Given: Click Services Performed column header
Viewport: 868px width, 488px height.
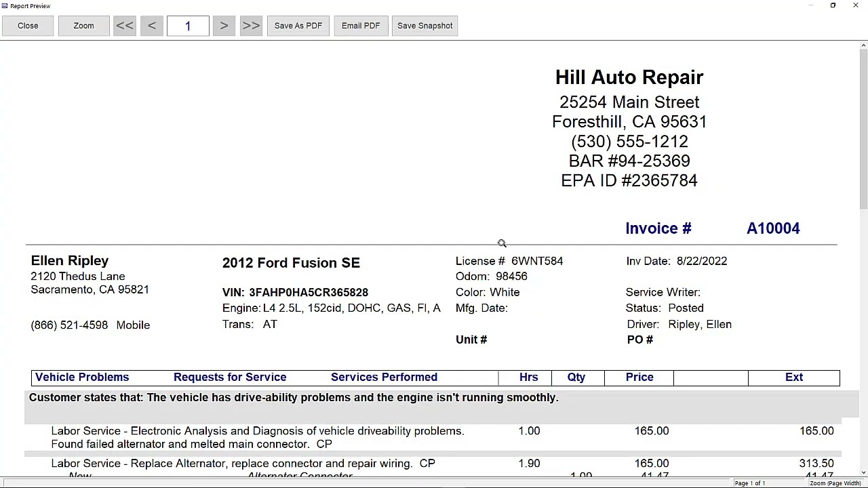Looking at the screenshot, I should point(384,377).
